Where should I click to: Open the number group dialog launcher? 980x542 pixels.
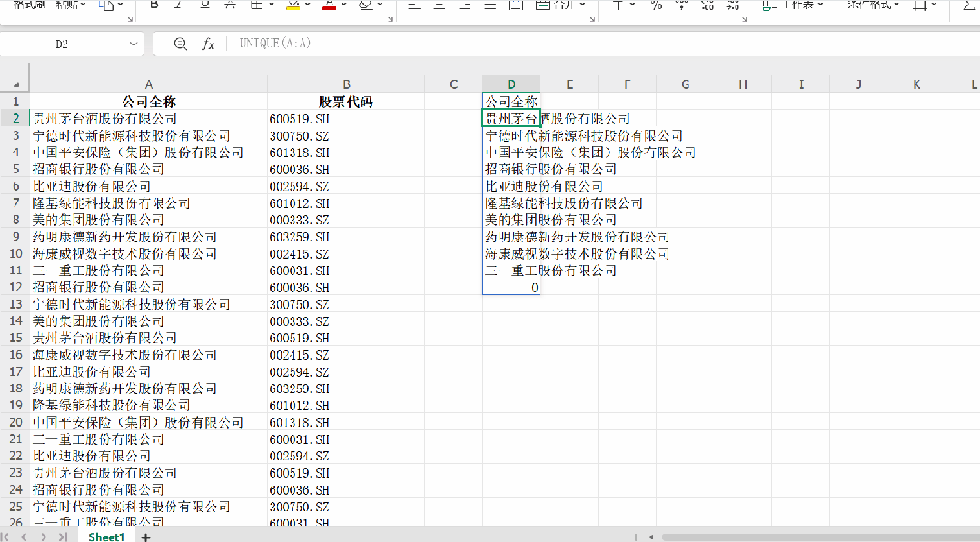pos(745,19)
